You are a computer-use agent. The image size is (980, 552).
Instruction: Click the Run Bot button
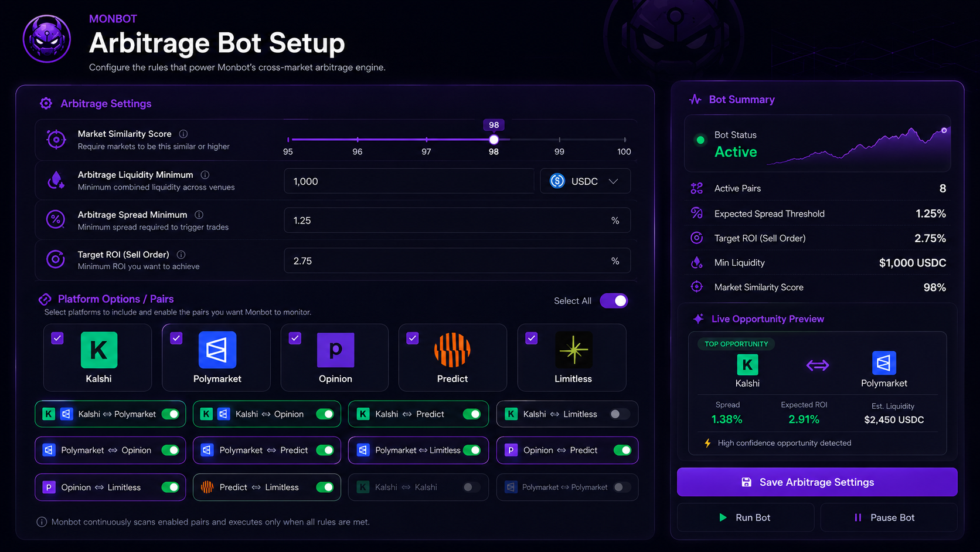[x=746, y=517]
